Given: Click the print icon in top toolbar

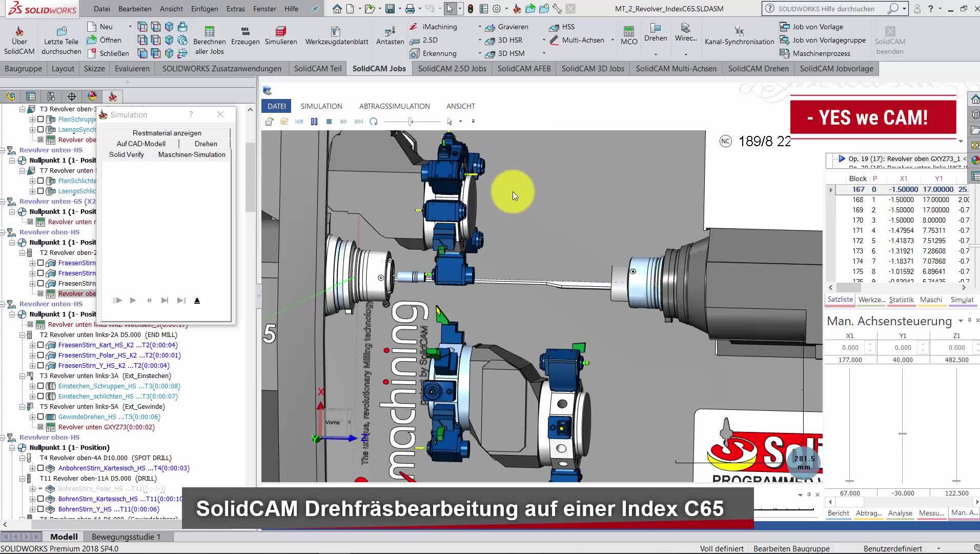Looking at the screenshot, I should (x=410, y=9).
